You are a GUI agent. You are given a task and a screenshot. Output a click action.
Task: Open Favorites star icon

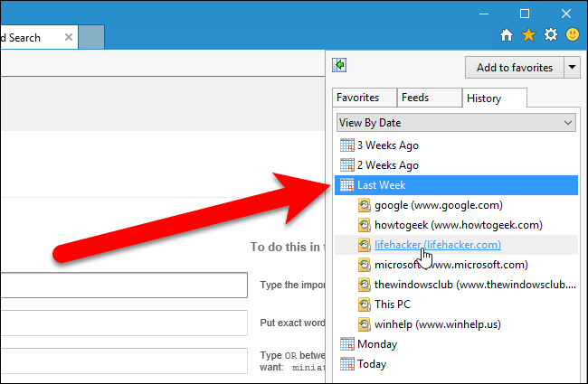[528, 35]
